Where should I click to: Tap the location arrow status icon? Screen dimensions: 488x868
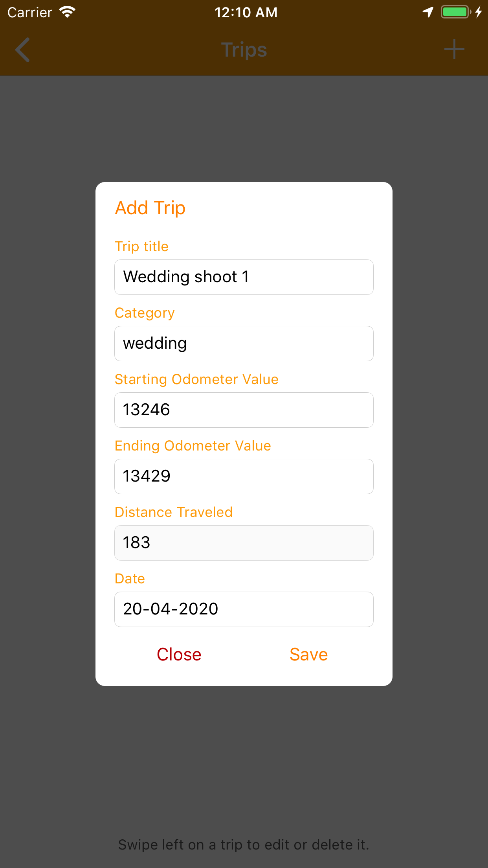pos(428,12)
